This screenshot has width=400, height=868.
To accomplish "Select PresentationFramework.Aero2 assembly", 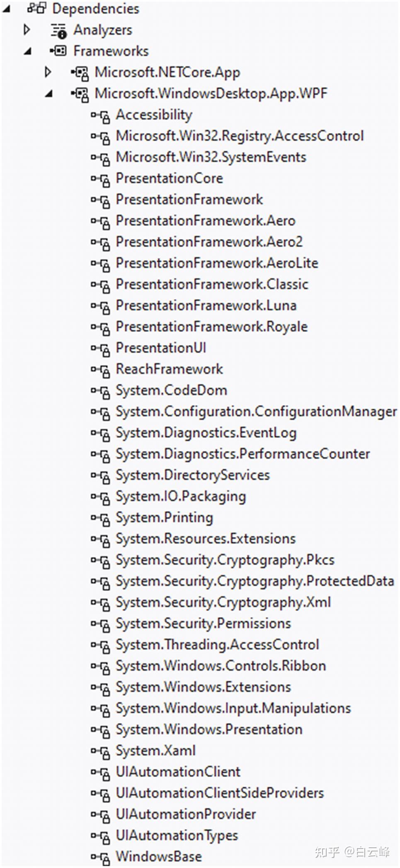I will pyautogui.click(x=209, y=242).
